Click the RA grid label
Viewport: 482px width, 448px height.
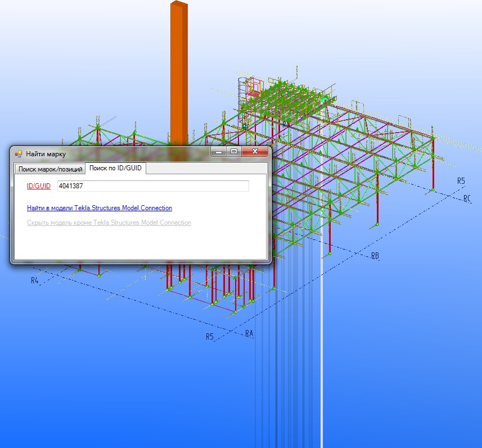[249, 334]
